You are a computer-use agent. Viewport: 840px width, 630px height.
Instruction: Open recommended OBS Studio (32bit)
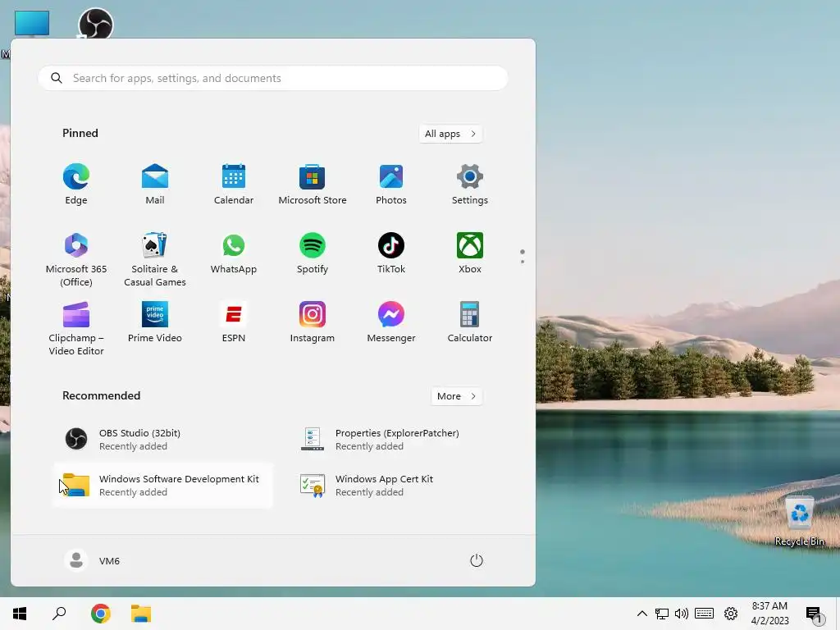[x=163, y=440]
